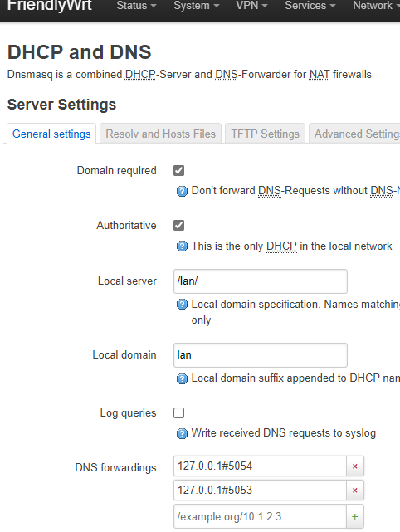This screenshot has height=532, width=400.
Task: Open the Status dropdown menu
Action: (136, 6)
